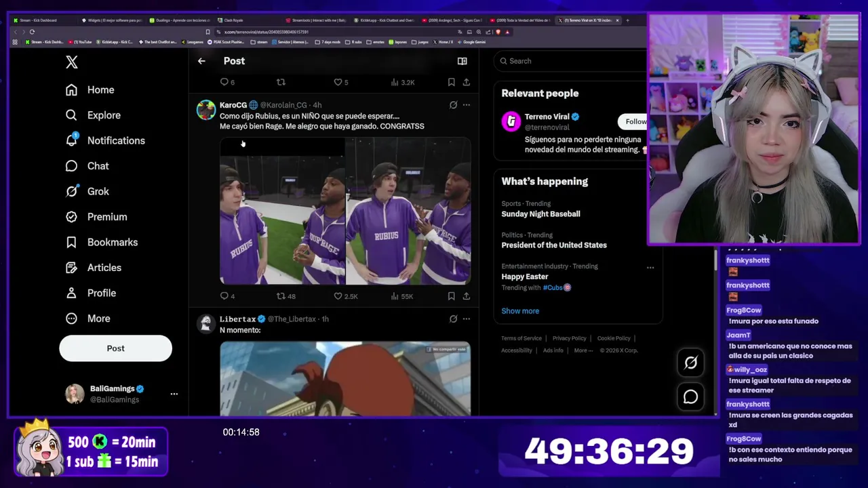The height and width of the screenshot is (488, 868).
Task: Click the Libertax profile avatar
Action: click(x=206, y=323)
